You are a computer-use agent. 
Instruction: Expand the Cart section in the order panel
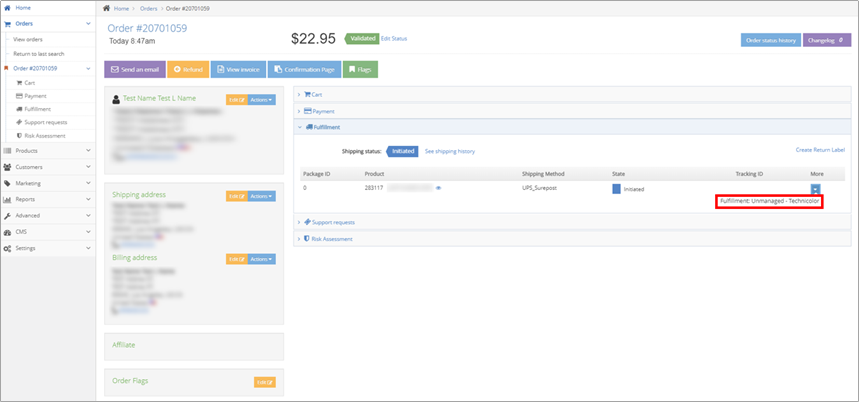click(316, 95)
